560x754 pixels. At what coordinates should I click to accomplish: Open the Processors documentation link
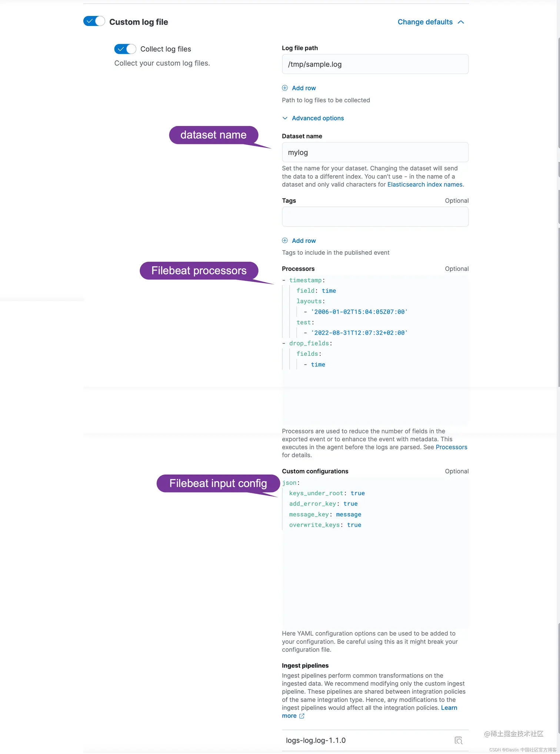(451, 447)
